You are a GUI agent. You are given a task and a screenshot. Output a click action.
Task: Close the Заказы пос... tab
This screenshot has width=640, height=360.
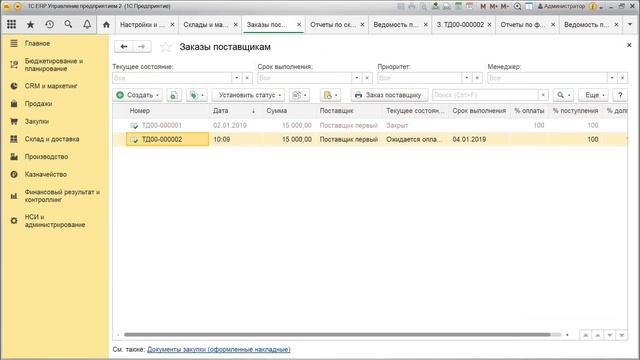299,24
